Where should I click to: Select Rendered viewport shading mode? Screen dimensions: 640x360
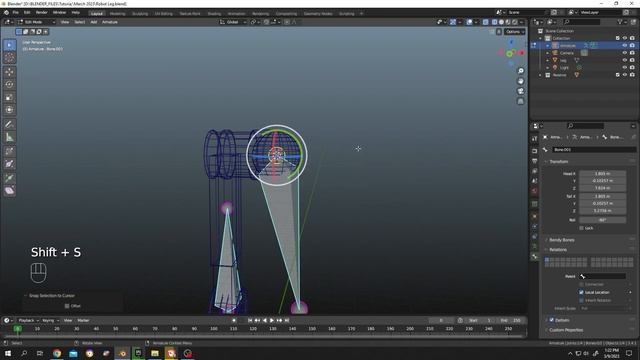tap(515, 22)
